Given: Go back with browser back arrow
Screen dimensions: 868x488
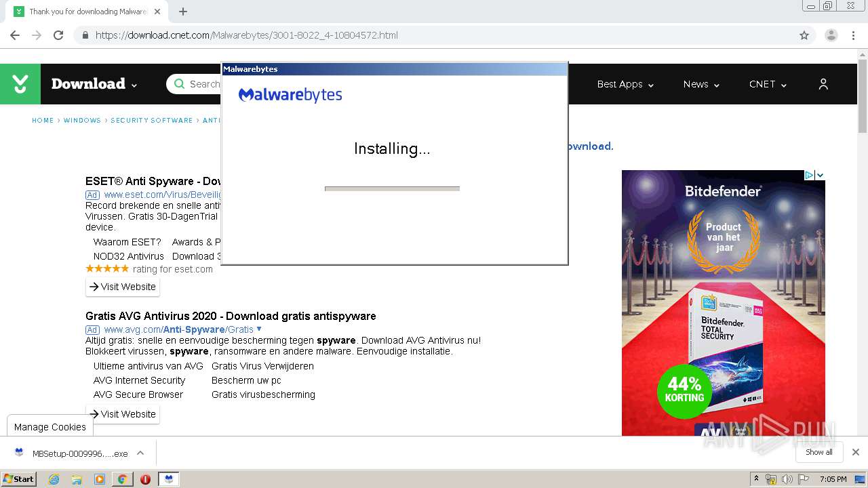Looking at the screenshot, I should [15, 35].
